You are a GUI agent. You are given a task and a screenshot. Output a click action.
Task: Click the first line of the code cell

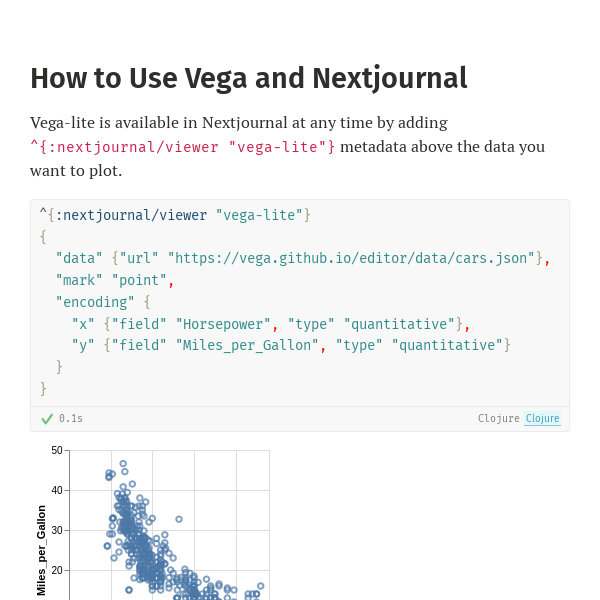pos(175,215)
